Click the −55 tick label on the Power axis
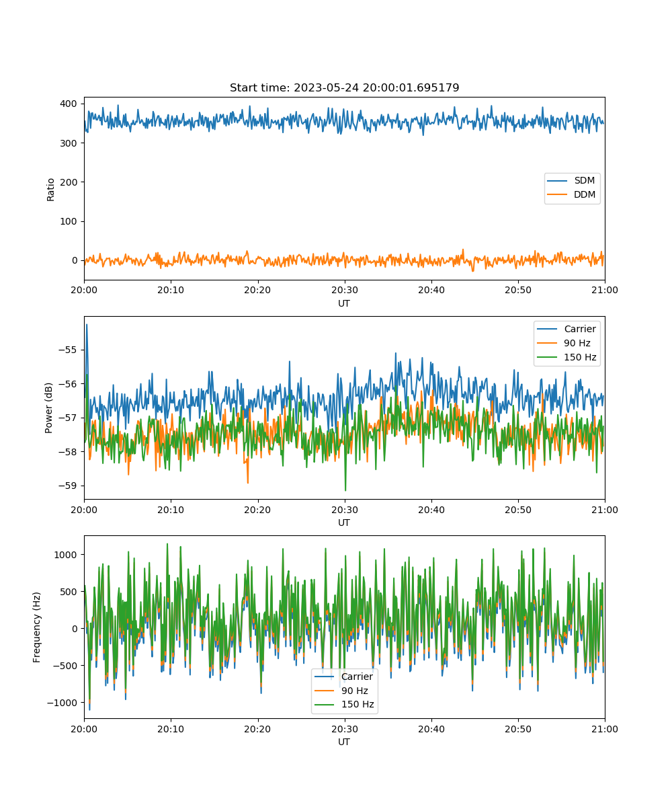 69,350
